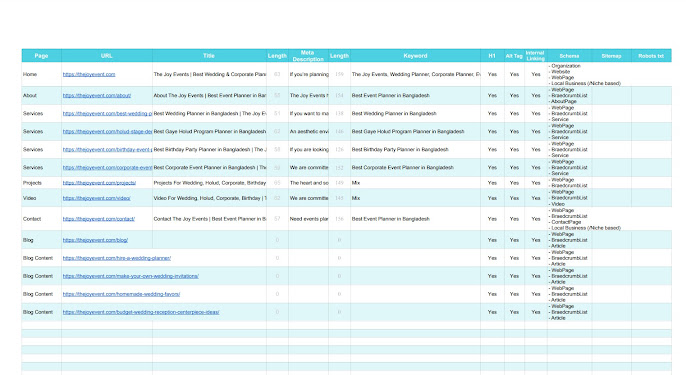This screenshot has width=686, height=375.
Task: Open the best-wedding services URL link
Action: (107, 113)
